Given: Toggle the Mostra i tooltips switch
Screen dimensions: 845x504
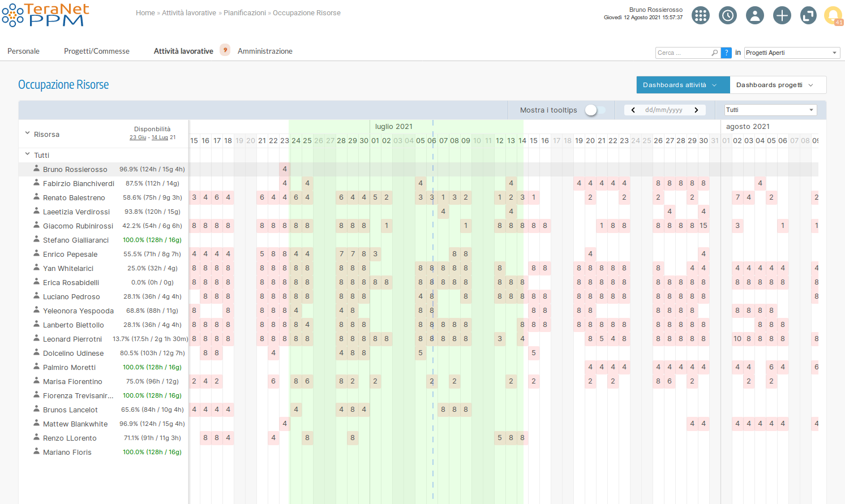Looking at the screenshot, I should (x=594, y=110).
